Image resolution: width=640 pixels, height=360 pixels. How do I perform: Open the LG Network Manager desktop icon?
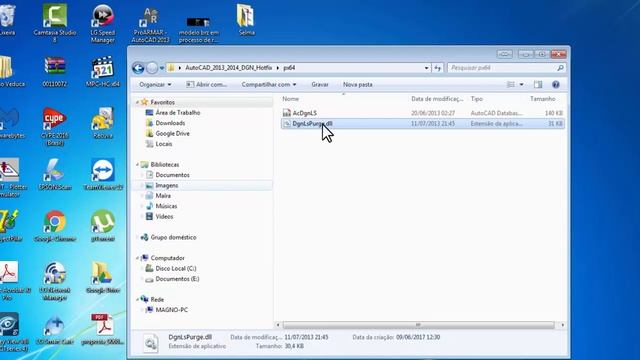pyautogui.click(x=55, y=282)
